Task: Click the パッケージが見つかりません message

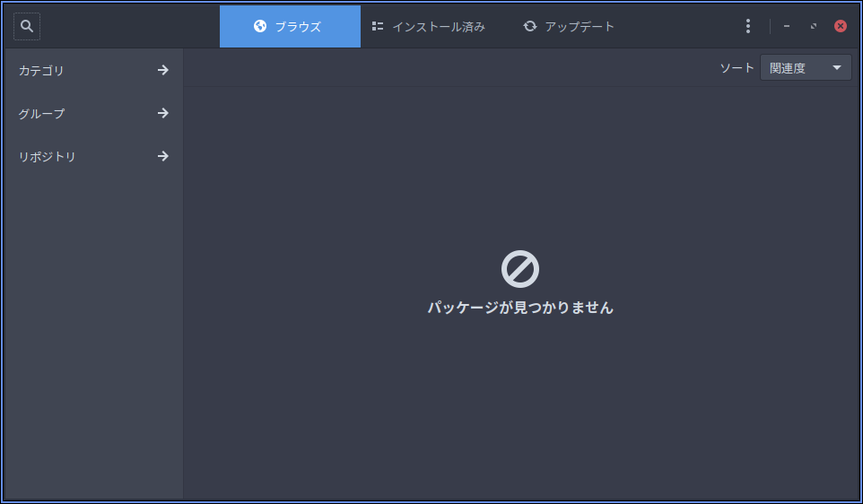Action: pyautogui.click(x=520, y=308)
